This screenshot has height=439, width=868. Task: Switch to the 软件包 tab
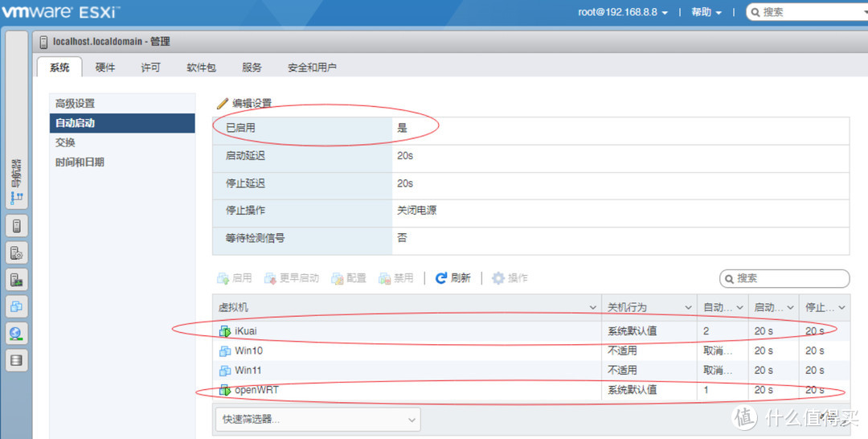(x=202, y=68)
